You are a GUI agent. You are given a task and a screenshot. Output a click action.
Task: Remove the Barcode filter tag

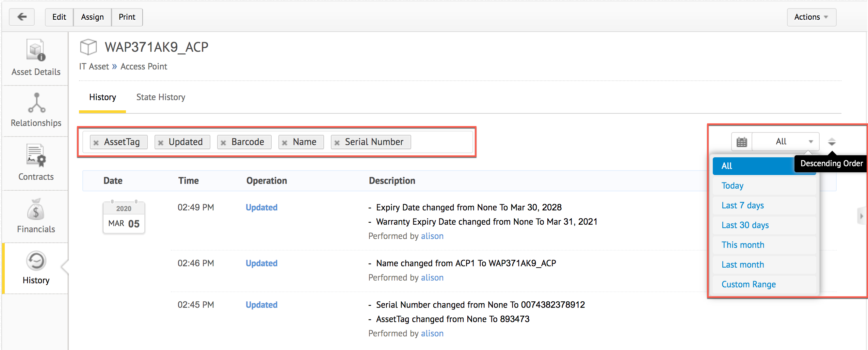(x=223, y=143)
